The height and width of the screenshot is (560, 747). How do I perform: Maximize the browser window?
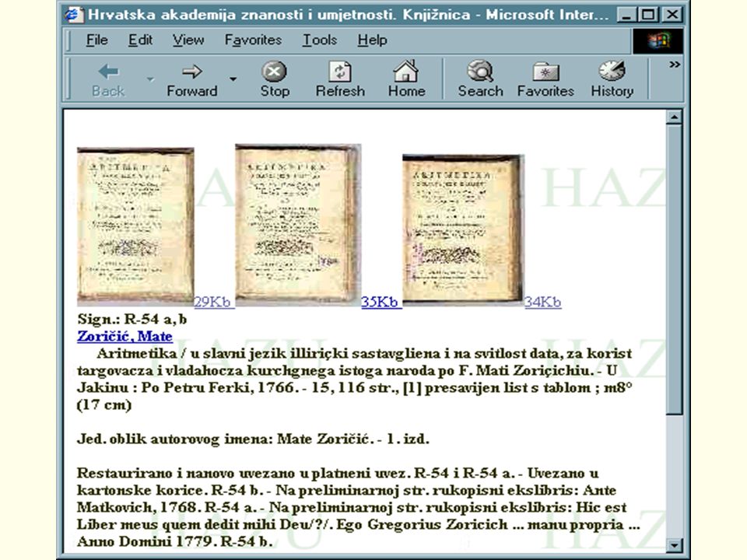pos(648,14)
